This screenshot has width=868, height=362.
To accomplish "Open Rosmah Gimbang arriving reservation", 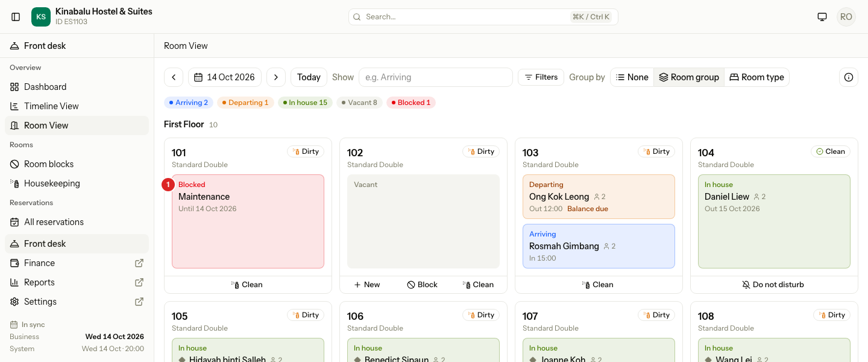I will click(x=599, y=246).
